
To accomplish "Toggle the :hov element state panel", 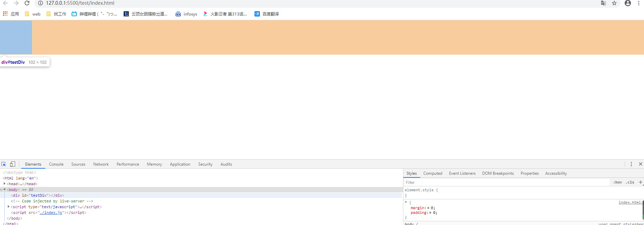I will pyautogui.click(x=618, y=182).
